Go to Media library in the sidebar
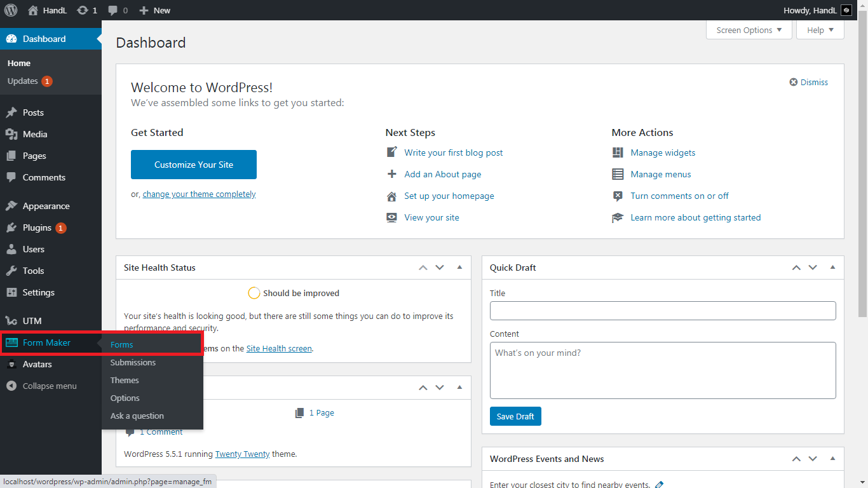Screen dimensions: 868x488 [35, 134]
